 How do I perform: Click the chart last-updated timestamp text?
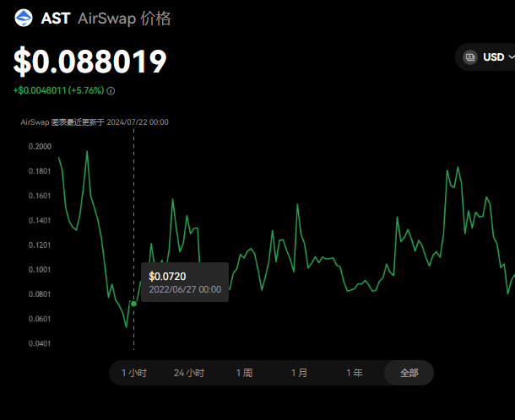(95, 122)
